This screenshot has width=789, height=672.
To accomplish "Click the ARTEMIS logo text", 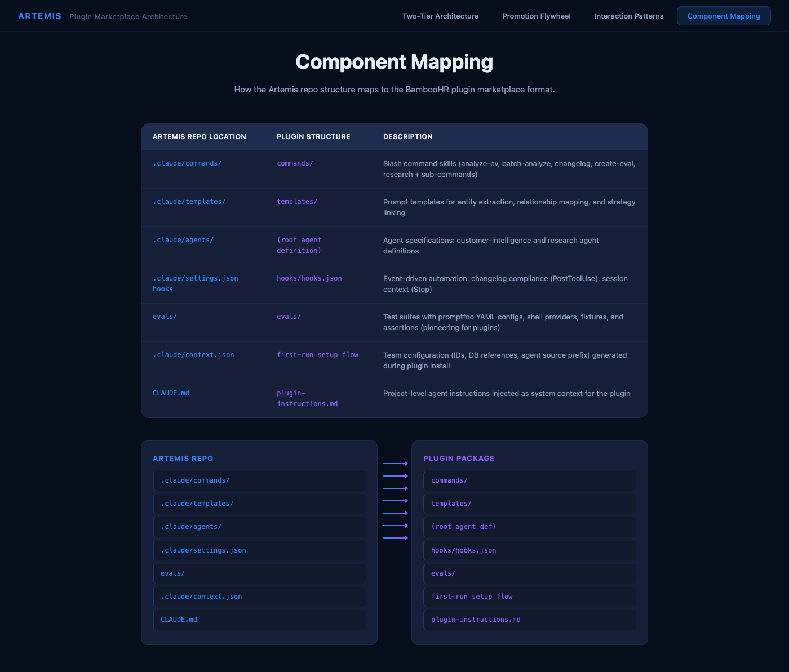I will click(40, 16).
